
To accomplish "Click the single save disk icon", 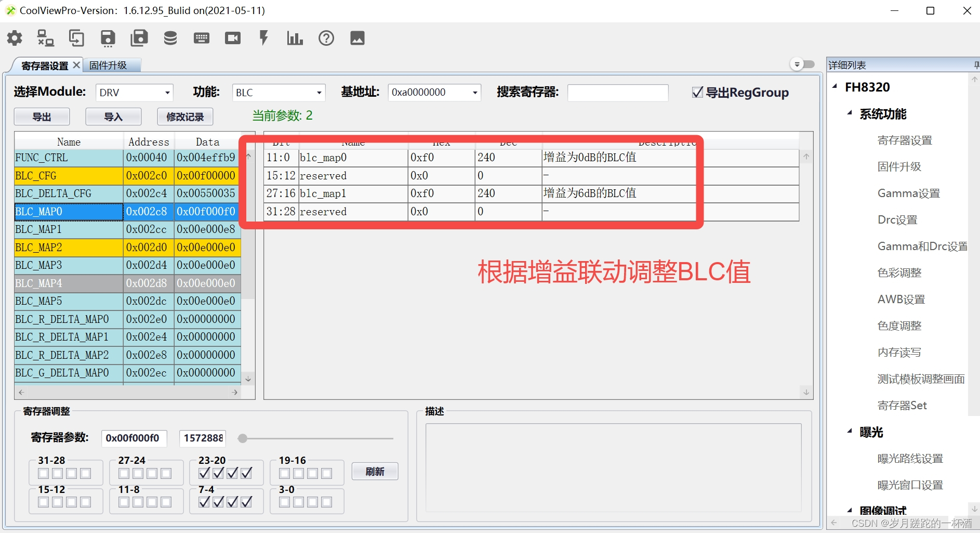I will (x=108, y=38).
